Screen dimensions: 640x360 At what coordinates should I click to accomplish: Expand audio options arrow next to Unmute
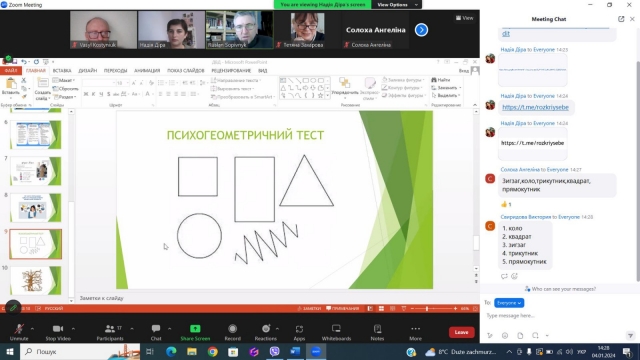click(32, 329)
